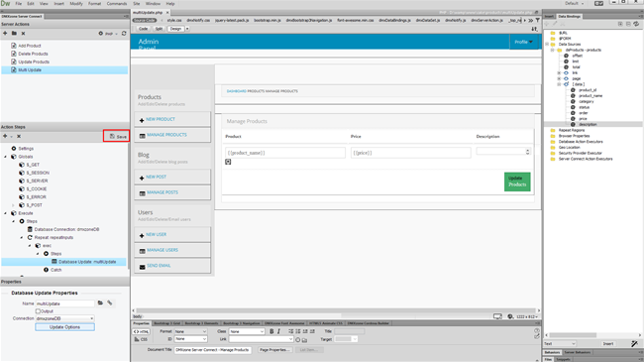The height and width of the screenshot is (362, 644).
Task: Open the Repeat Regions folder
Action: point(572,130)
